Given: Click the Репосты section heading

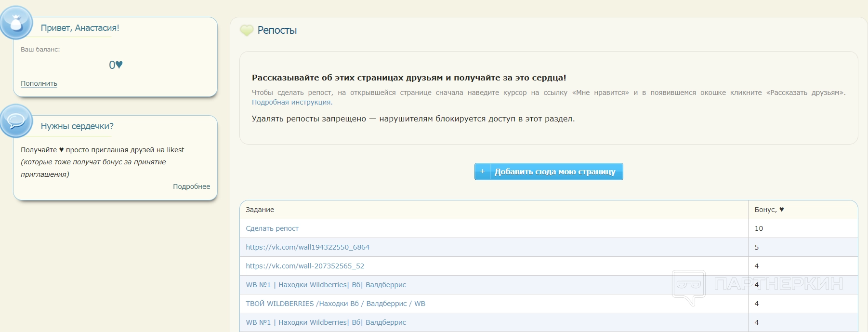Looking at the screenshot, I should tap(277, 30).
